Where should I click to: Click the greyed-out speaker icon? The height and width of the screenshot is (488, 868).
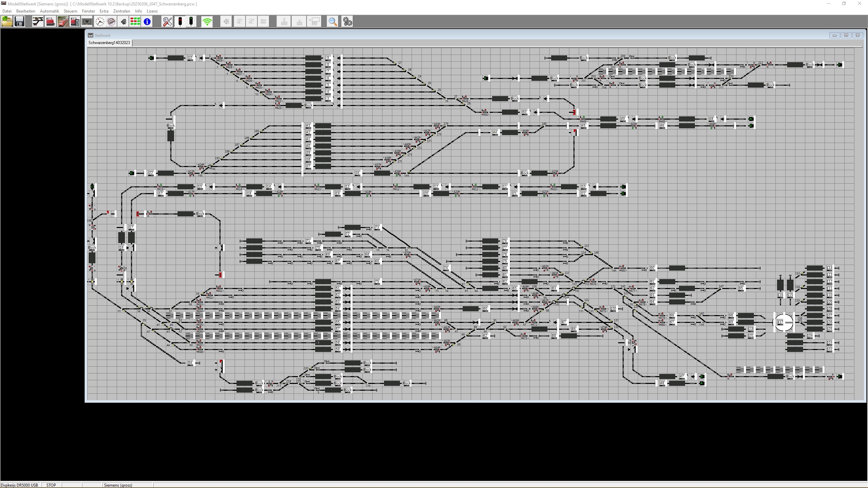pyautogui.click(x=226, y=21)
